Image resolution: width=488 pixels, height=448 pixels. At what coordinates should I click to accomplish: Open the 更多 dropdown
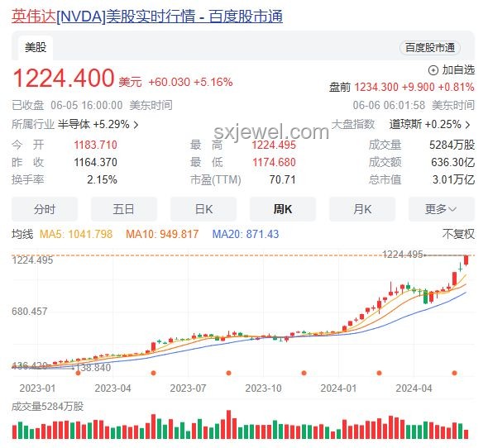442,209
